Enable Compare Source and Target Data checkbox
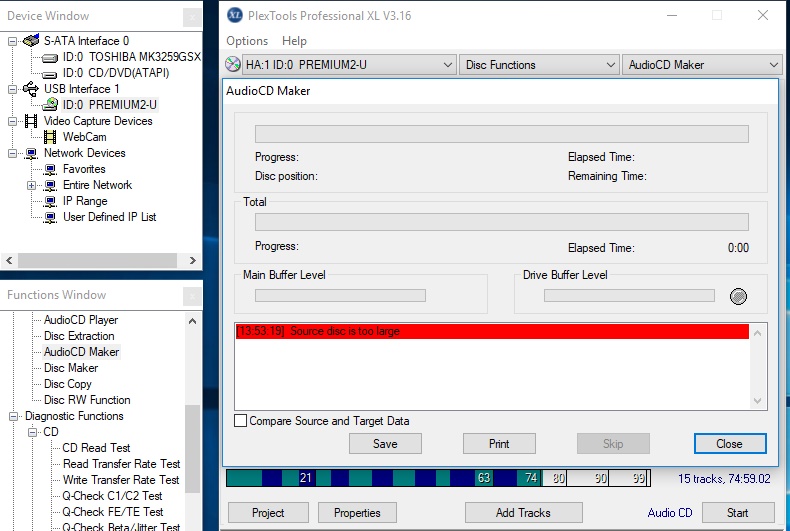790x531 pixels. tap(240, 421)
